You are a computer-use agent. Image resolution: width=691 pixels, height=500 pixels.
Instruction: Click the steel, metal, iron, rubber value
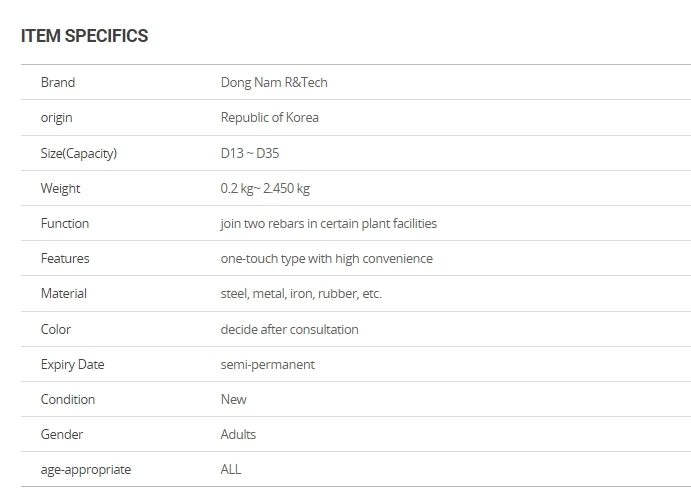(x=301, y=293)
